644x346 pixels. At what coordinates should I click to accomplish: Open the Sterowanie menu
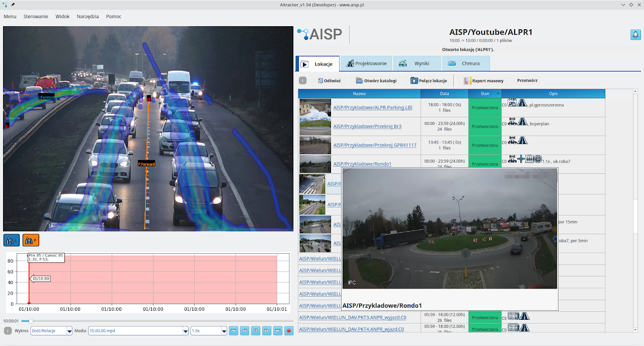36,16
